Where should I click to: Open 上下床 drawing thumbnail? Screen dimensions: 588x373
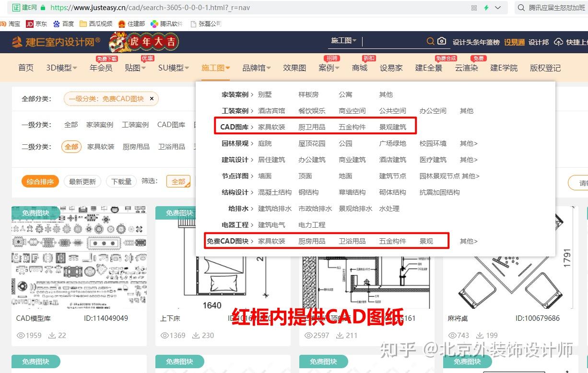click(223, 257)
